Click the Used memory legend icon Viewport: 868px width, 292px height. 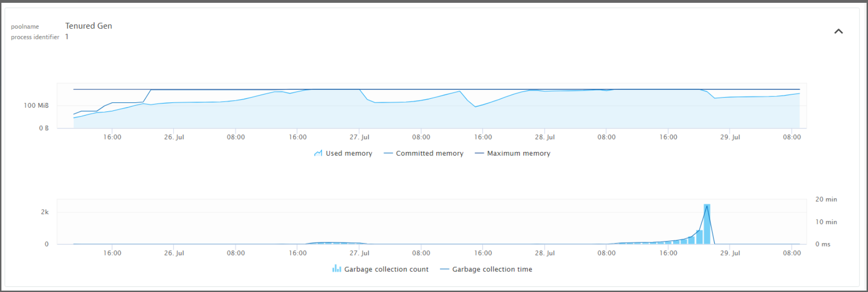(318, 153)
